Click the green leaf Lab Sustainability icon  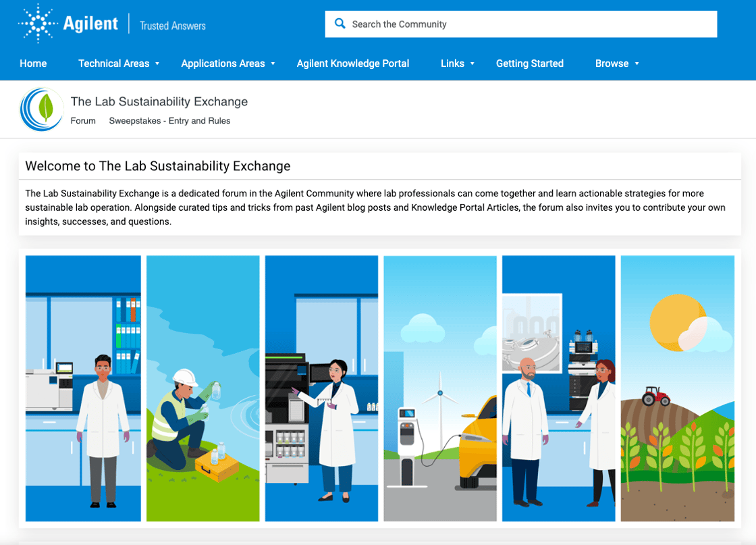coord(42,109)
